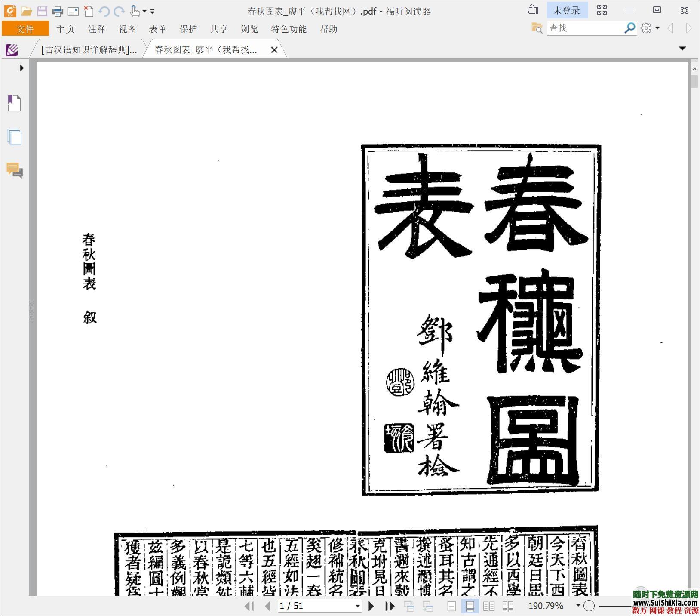Go to the next page with the arrow button
The height and width of the screenshot is (616, 700).
[x=371, y=606]
